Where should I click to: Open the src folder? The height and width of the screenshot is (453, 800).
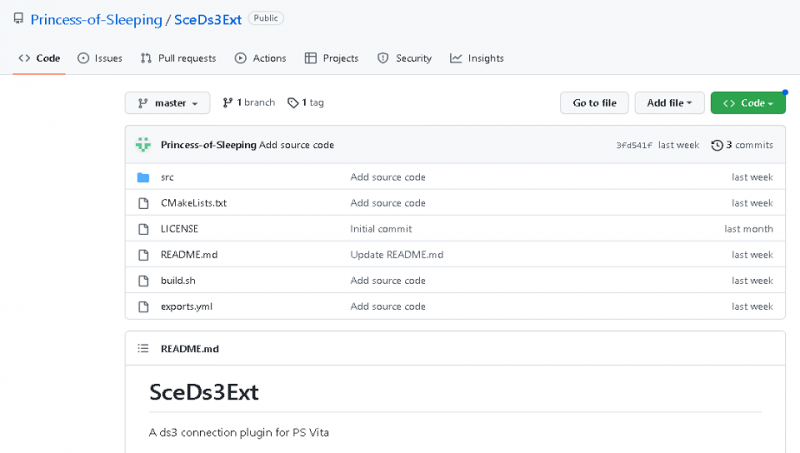[x=167, y=178]
